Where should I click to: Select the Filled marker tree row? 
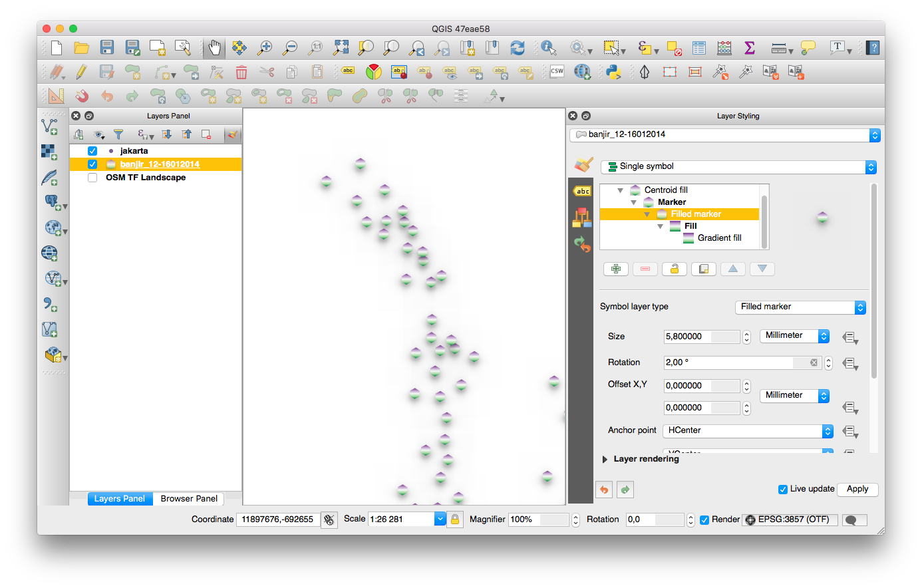pyautogui.click(x=679, y=214)
